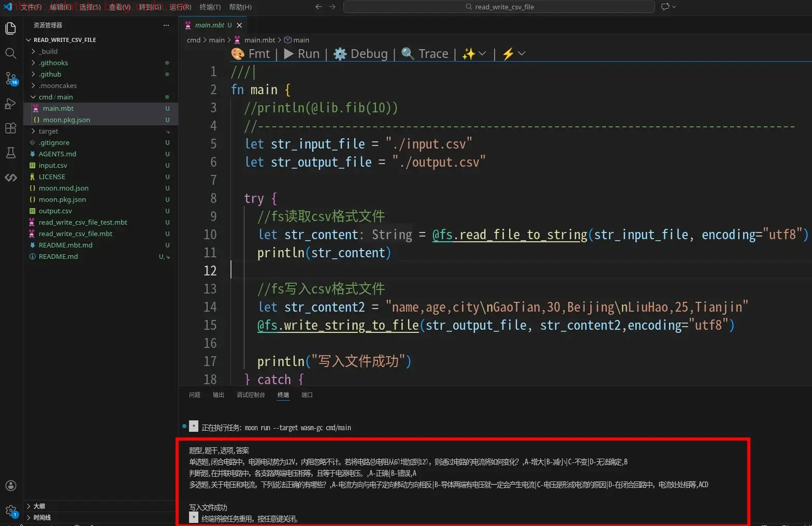Screen dimensions: 812x526
Task: Expand the 大纲 outline section
Action: click(39, 506)
